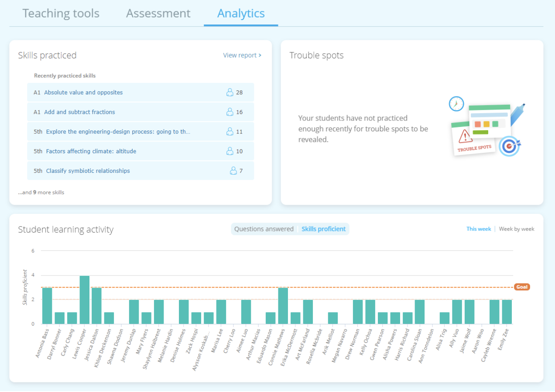Click Connie Mathews' bar in chart
The height and width of the screenshot is (392, 555).
click(x=283, y=306)
